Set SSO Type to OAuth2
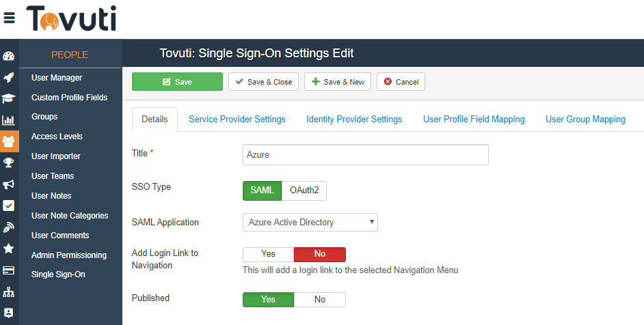The width and height of the screenshot is (644, 325). pyautogui.click(x=304, y=190)
